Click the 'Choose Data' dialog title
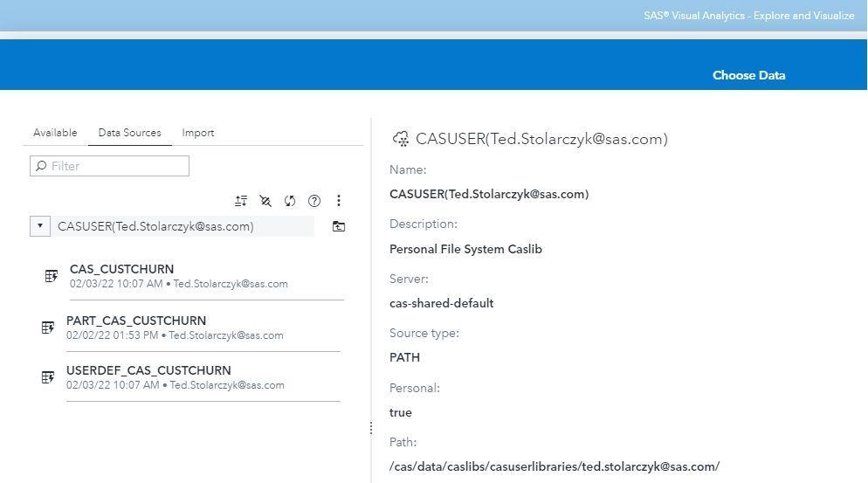 click(748, 75)
